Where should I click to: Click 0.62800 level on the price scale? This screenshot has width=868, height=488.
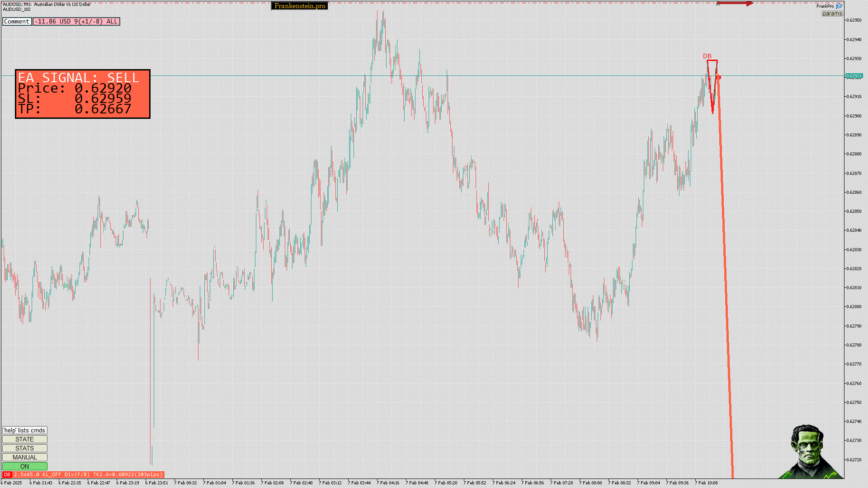pos(854,307)
